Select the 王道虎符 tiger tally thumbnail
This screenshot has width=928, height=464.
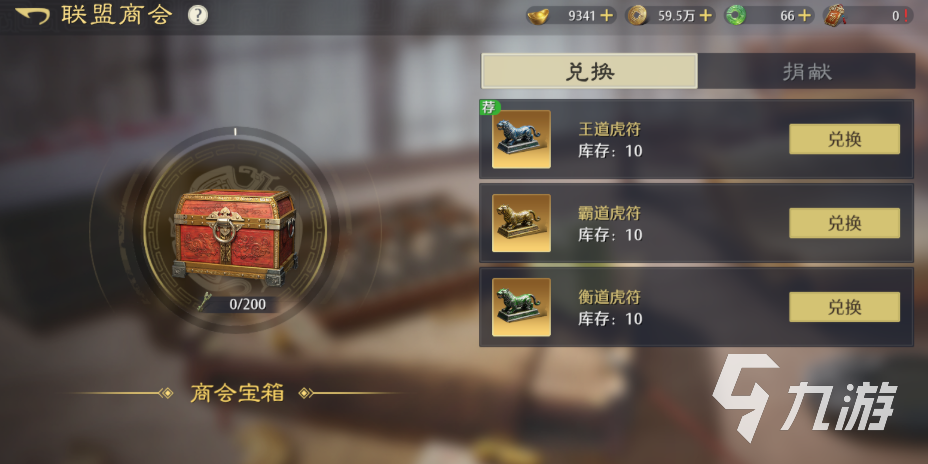[521, 139]
